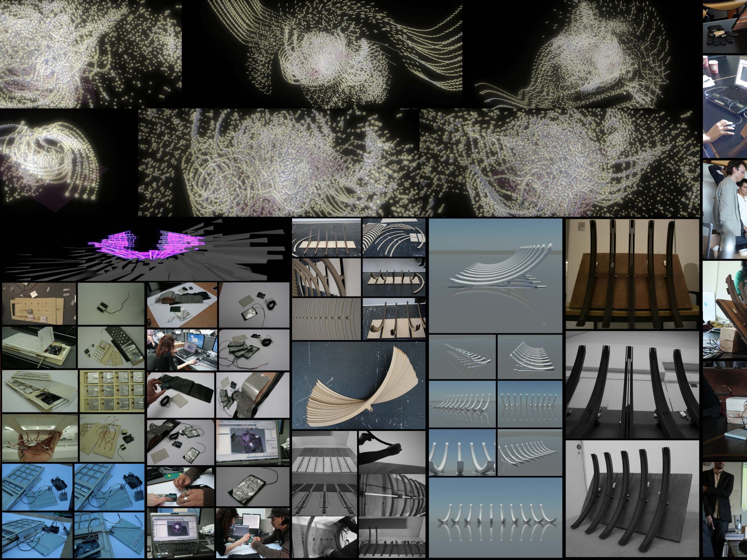Select photo of man in grey jacket
The height and width of the screenshot is (560, 747).
[725, 209]
